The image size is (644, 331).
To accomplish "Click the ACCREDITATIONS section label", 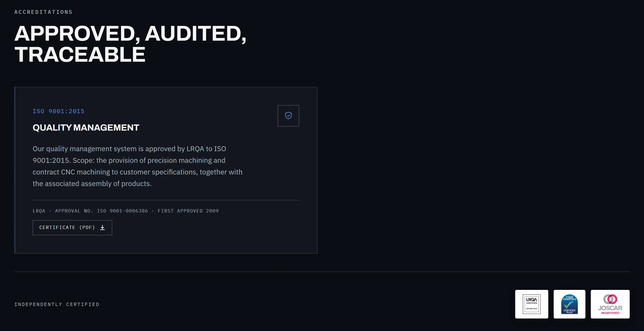I will click(43, 12).
